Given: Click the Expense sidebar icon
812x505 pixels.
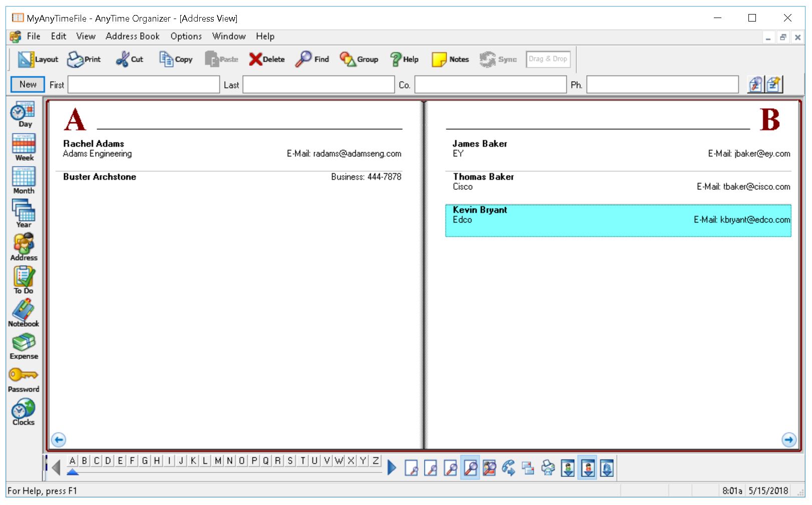Looking at the screenshot, I should pos(24,346).
